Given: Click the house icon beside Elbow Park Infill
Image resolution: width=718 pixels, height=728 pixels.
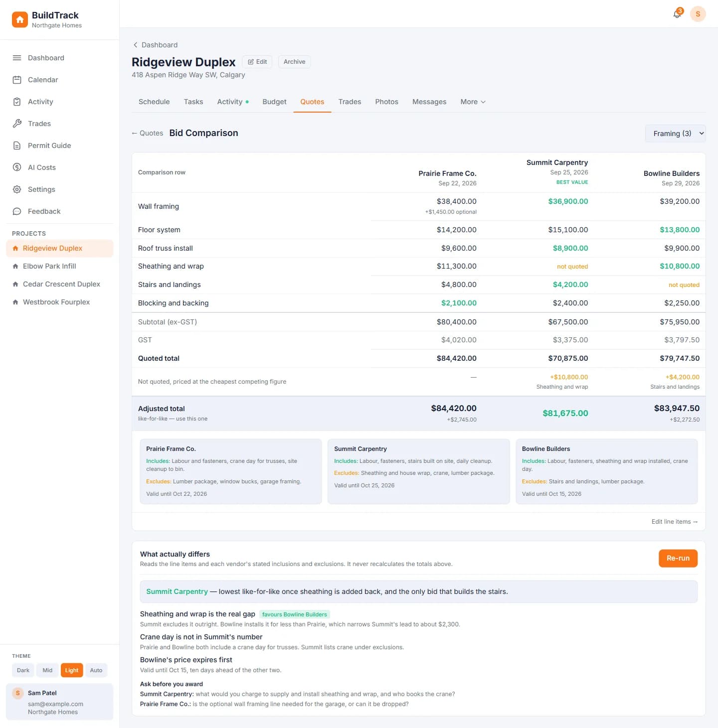Looking at the screenshot, I should (x=15, y=266).
